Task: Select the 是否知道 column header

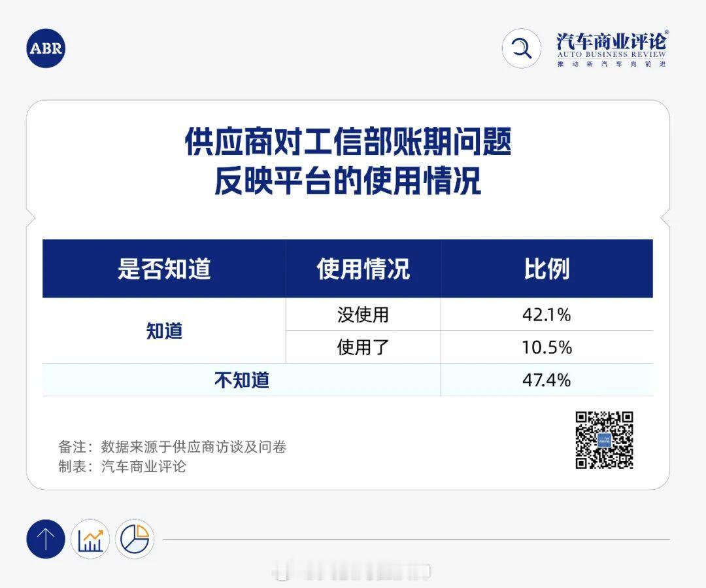Action: [x=164, y=269]
